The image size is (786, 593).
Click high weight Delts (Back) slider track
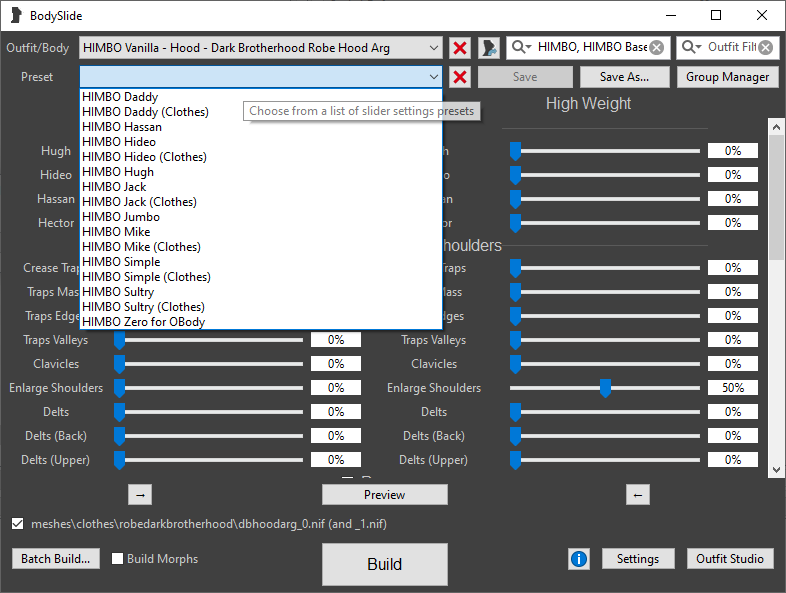coord(605,436)
